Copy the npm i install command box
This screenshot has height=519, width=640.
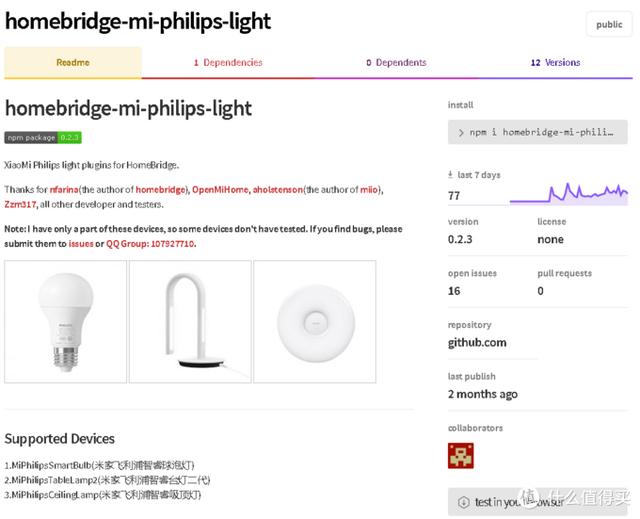point(538,132)
